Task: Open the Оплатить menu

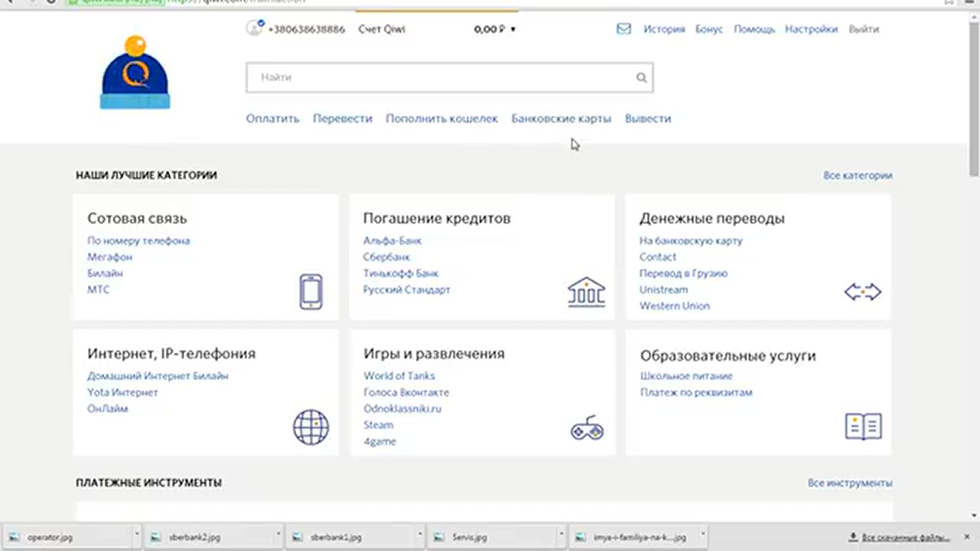Action: (x=273, y=119)
